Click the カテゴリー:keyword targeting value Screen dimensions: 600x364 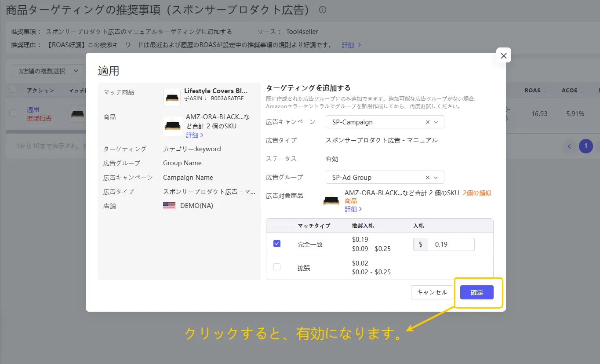pyautogui.click(x=192, y=149)
